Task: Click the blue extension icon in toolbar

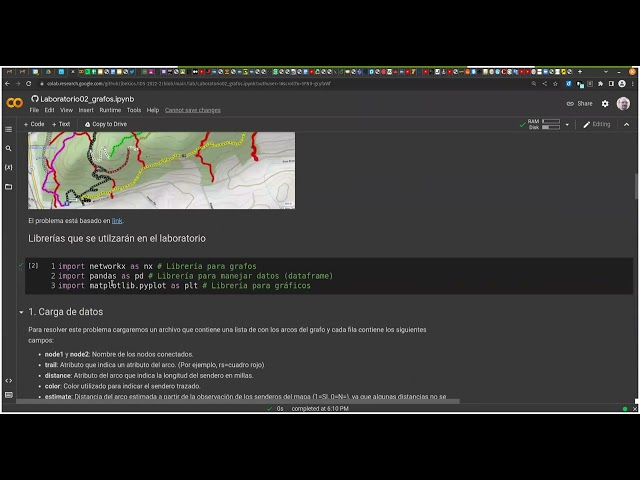Action: click(569, 84)
